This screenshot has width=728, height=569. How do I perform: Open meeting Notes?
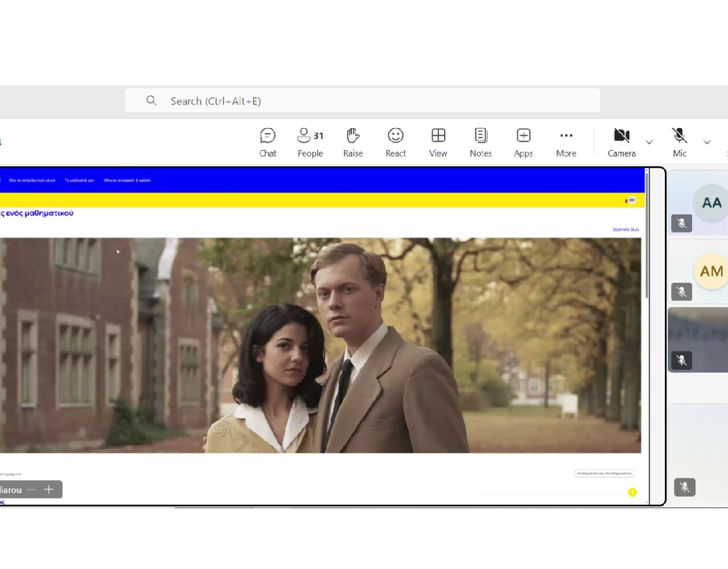pos(481,143)
